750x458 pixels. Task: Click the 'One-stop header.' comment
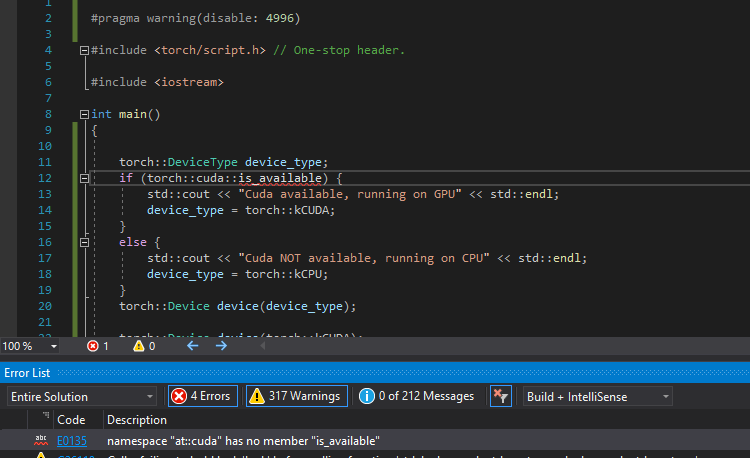pos(339,50)
